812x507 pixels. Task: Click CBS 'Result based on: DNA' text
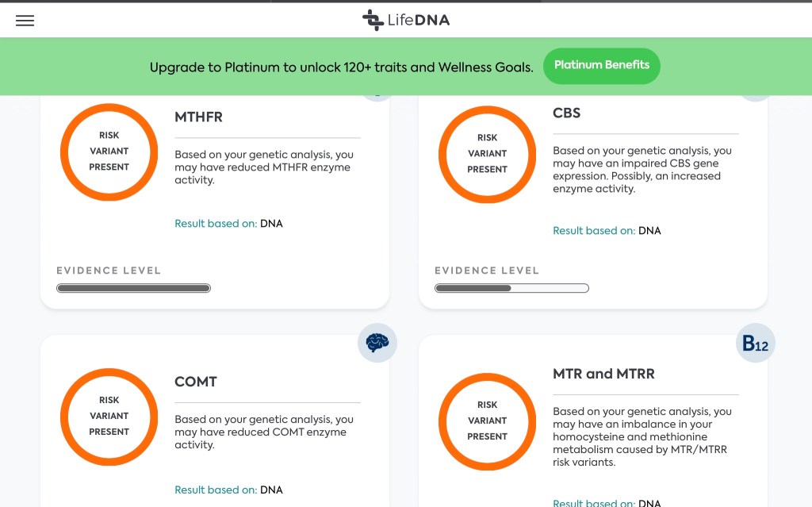pyautogui.click(x=607, y=231)
